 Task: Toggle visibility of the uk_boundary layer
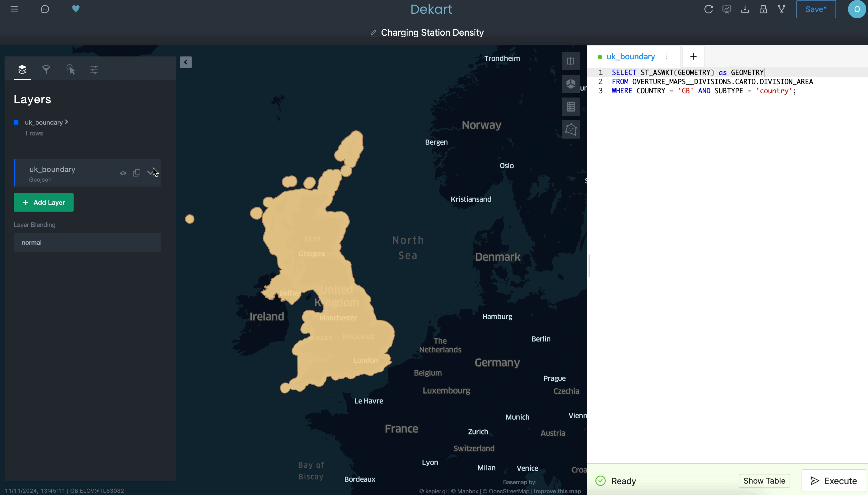tap(123, 173)
